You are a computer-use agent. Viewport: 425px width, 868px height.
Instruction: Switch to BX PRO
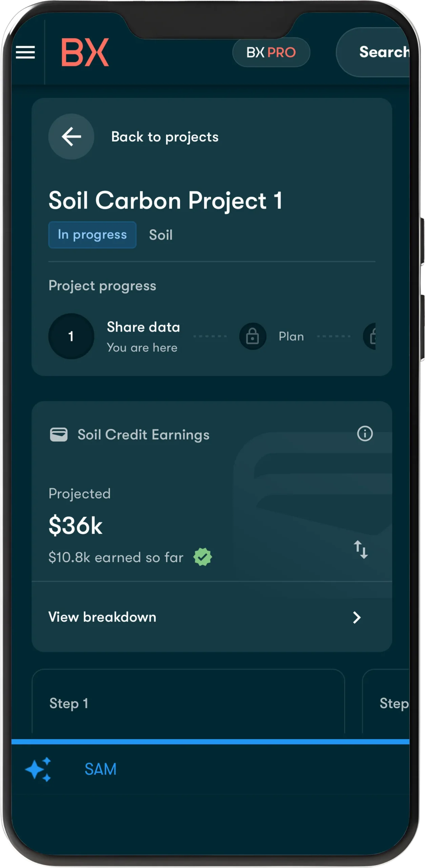click(x=271, y=52)
